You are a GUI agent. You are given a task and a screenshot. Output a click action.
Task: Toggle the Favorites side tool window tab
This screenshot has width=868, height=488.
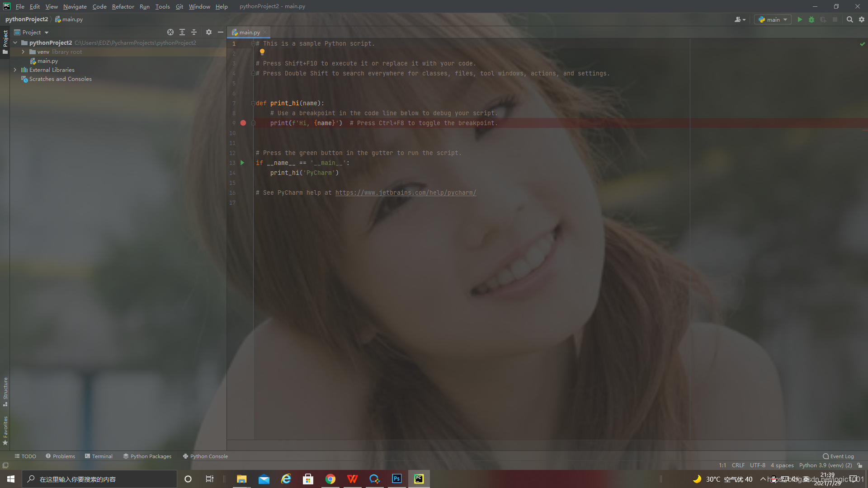pos(5,431)
